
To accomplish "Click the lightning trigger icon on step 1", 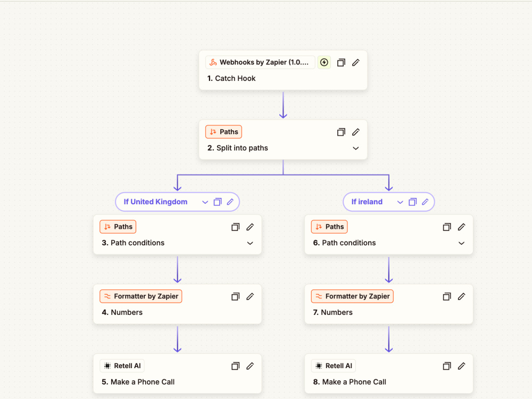I will (324, 62).
